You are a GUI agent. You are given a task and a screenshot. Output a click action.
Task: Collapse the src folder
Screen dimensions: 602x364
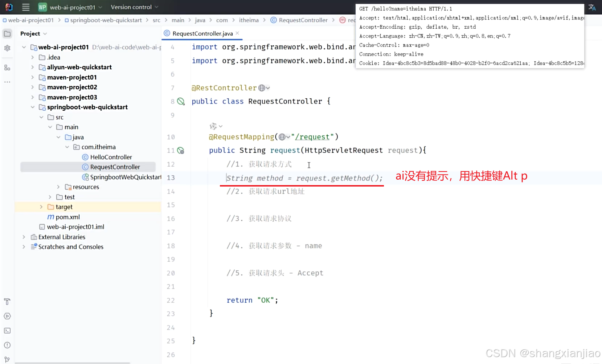coord(41,117)
